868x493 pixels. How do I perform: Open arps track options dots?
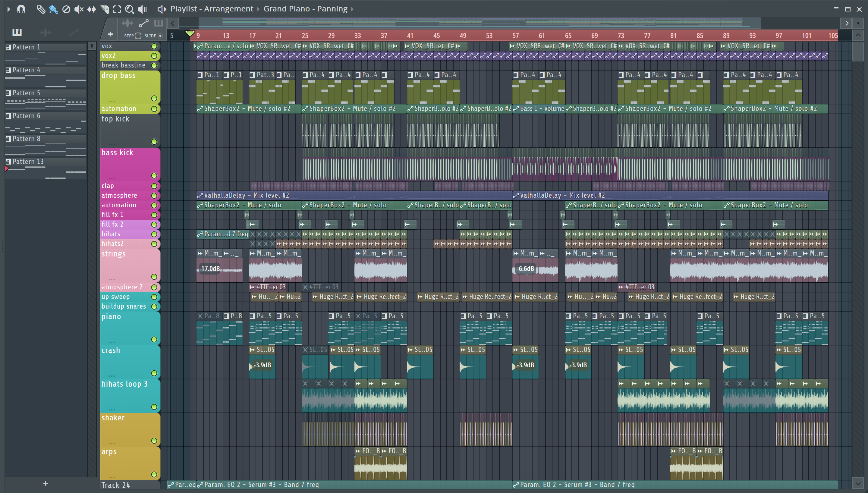112,477
